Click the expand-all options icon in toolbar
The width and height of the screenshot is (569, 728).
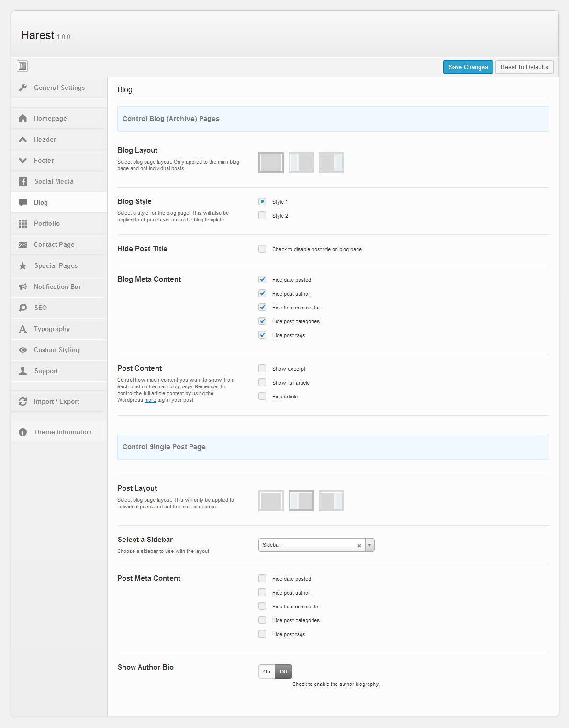click(22, 66)
